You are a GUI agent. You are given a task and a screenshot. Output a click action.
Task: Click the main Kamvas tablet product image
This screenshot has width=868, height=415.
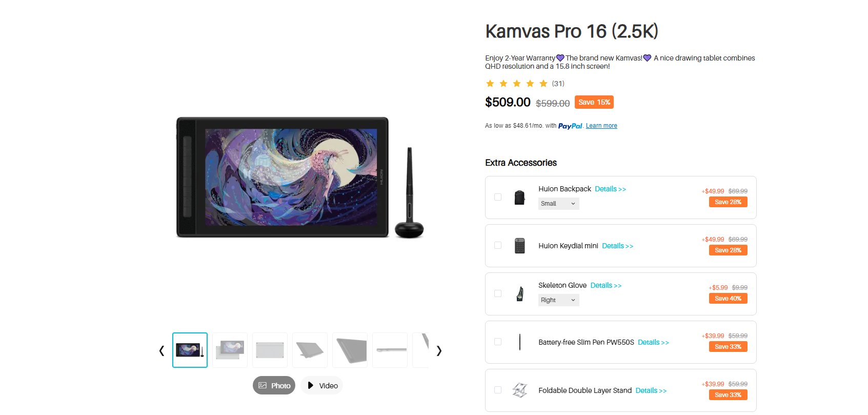tap(300, 177)
